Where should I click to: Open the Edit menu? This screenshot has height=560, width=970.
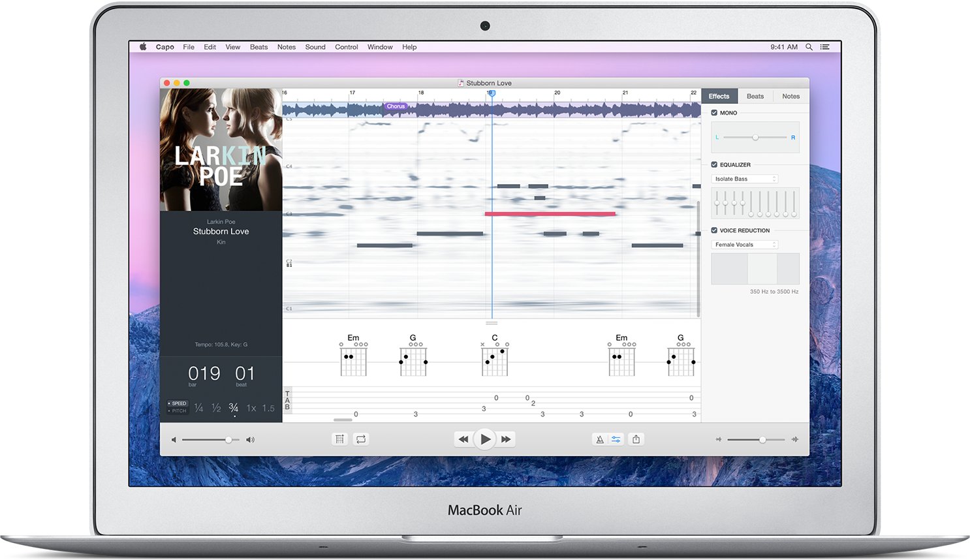pos(210,47)
